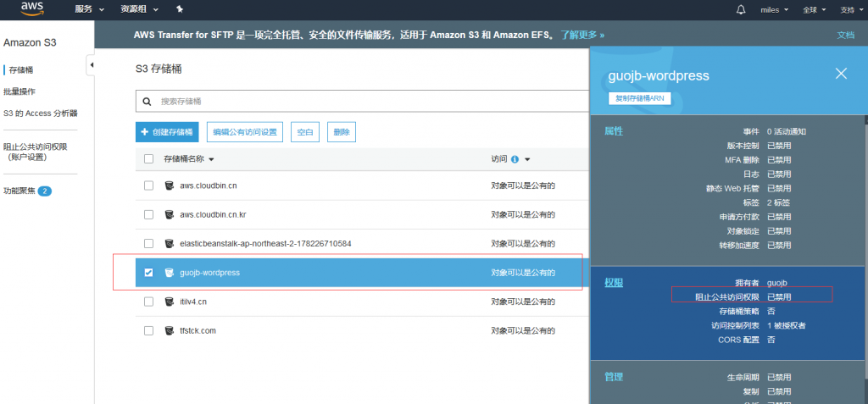Open the 访问 column filter arrow
The height and width of the screenshot is (404, 868).
(527, 159)
